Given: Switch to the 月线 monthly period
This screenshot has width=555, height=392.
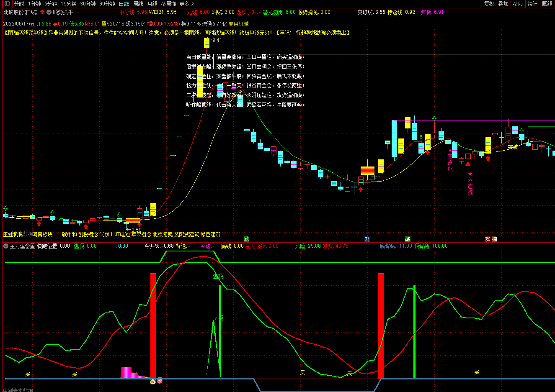Looking at the screenshot, I should coord(152,4).
